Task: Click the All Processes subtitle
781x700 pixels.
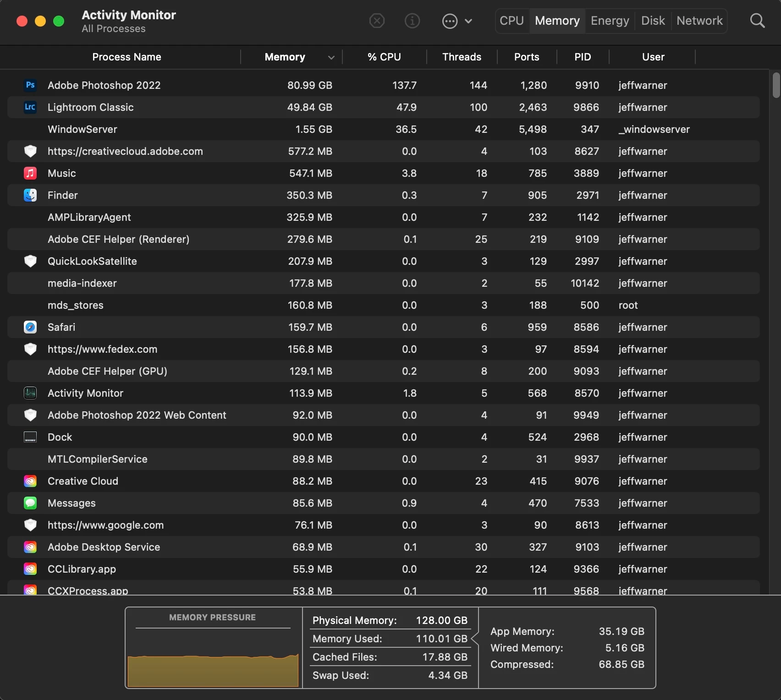Action: pyautogui.click(x=114, y=29)
